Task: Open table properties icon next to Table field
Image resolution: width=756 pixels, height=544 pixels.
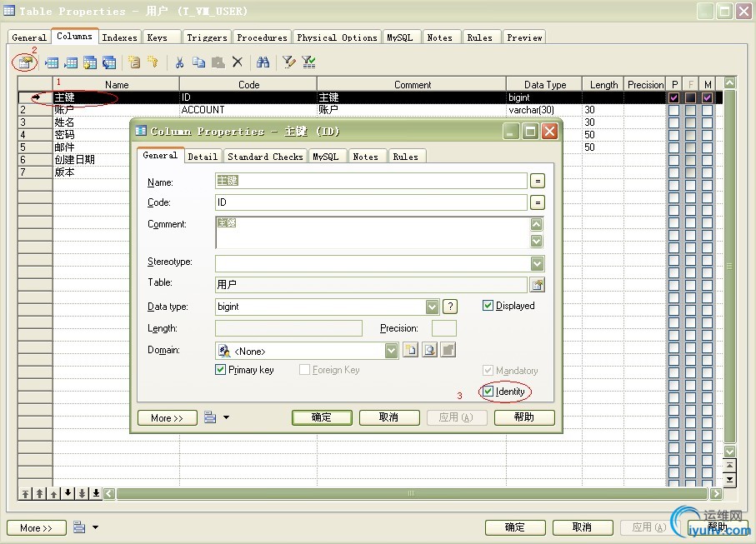Action: point(537,285)
